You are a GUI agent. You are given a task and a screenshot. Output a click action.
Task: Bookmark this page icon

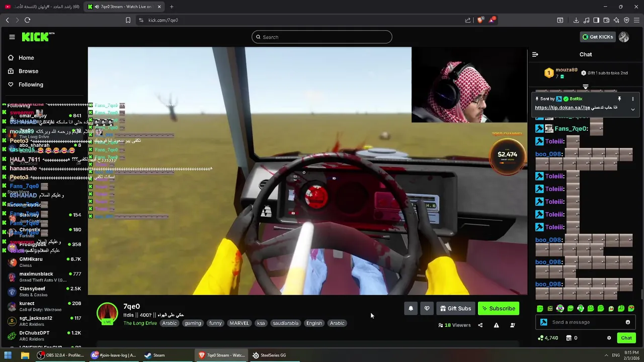128,20
